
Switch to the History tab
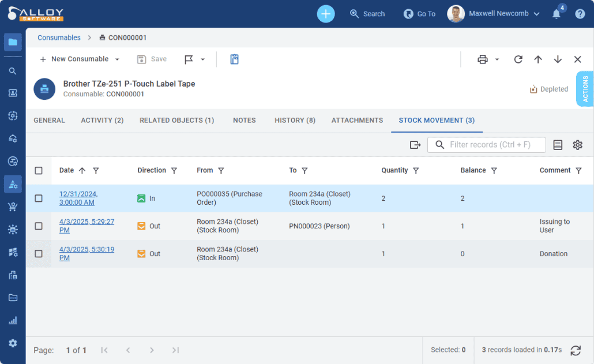pyautogui.click(x=295, y=121)
